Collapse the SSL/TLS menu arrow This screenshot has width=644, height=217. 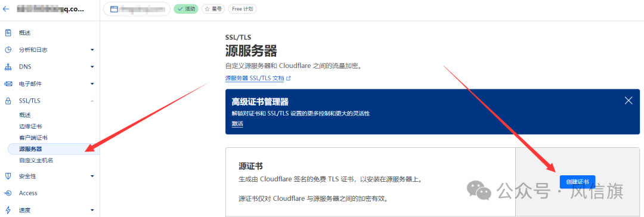coord(92,101)
